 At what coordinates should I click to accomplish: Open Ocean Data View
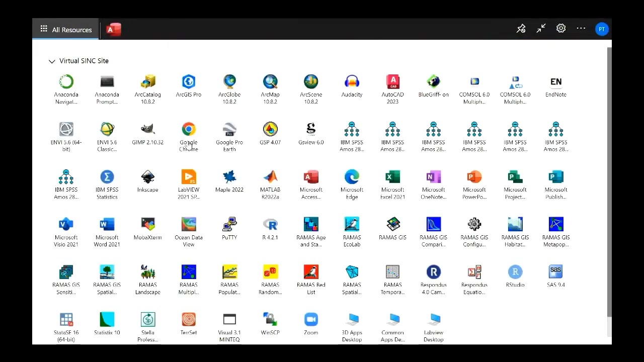click(189, 232)
